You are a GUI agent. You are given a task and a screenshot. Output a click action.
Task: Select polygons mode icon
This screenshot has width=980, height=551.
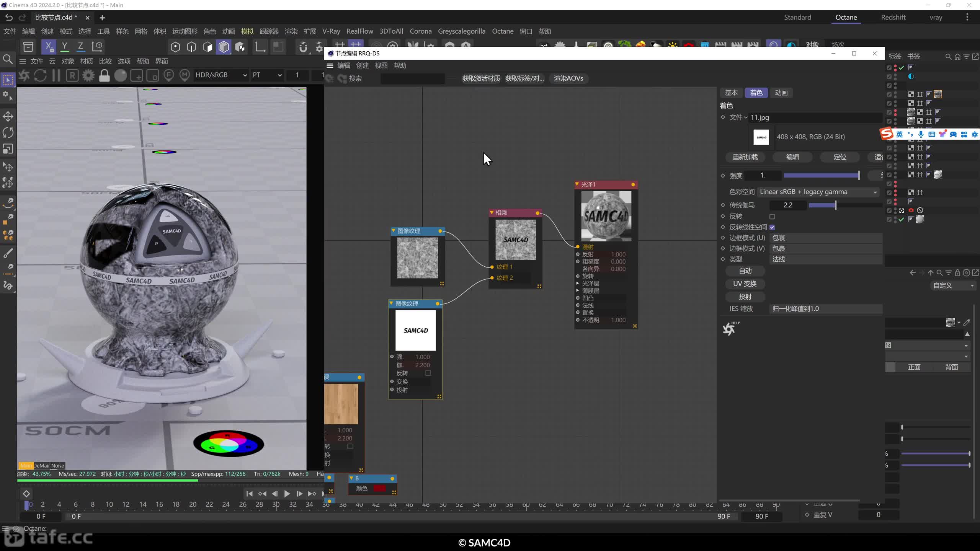[207, 47]
